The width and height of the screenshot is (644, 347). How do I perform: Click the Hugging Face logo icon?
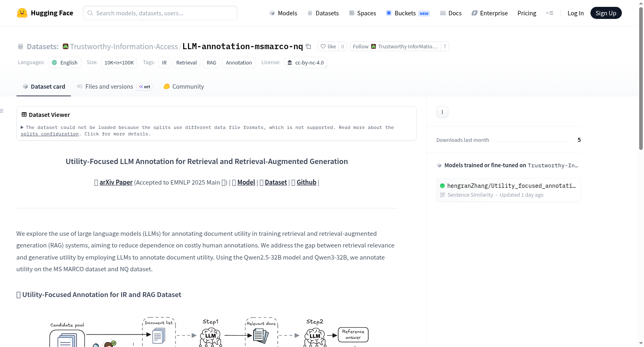coord(22,13)
